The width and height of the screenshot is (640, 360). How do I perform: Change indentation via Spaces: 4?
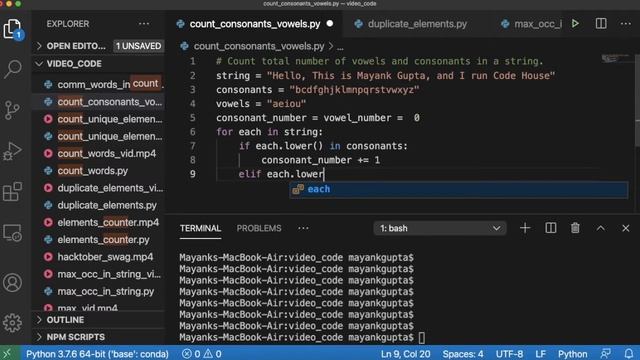(463, 353)
